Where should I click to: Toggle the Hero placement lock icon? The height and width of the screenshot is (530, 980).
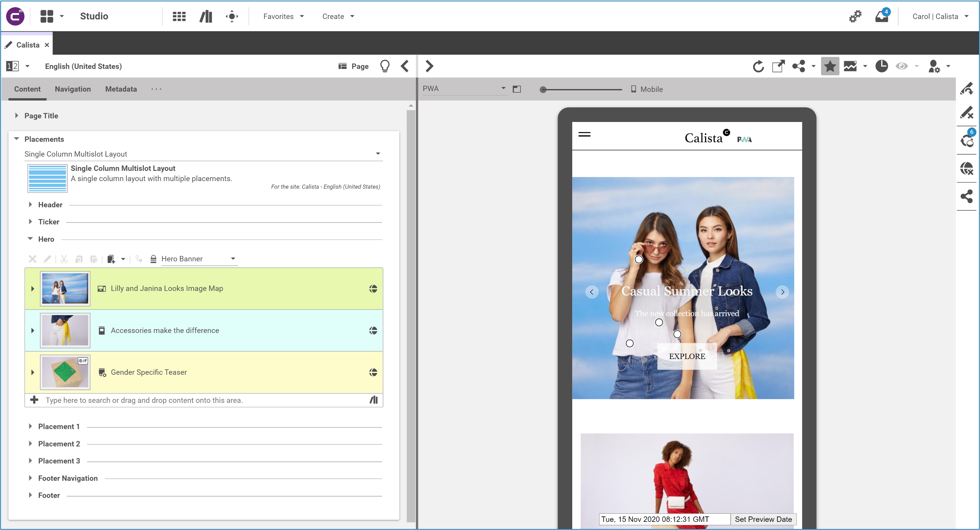click(153, 259)
